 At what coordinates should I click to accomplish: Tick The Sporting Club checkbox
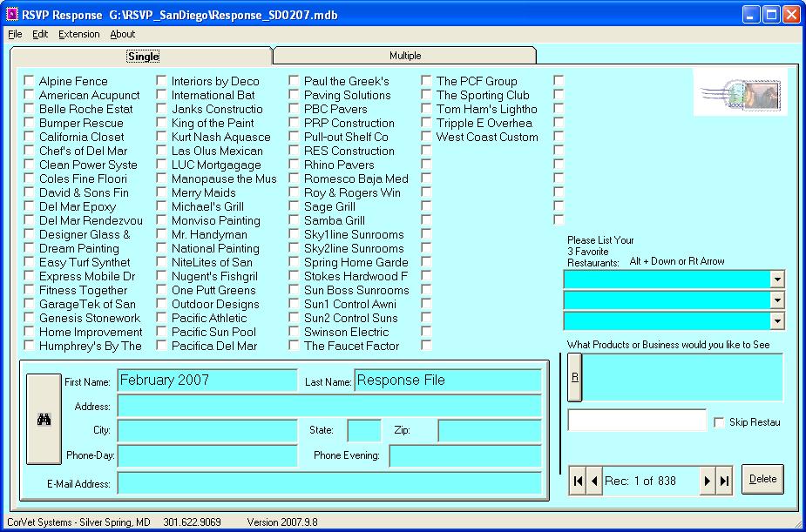point(427,96)
